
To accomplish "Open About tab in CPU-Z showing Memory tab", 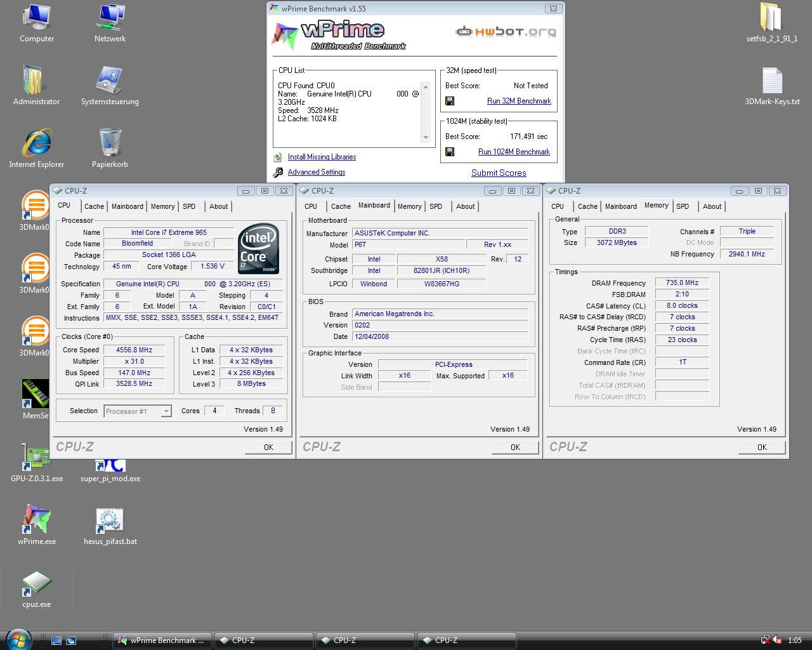I will click(712, 206).
